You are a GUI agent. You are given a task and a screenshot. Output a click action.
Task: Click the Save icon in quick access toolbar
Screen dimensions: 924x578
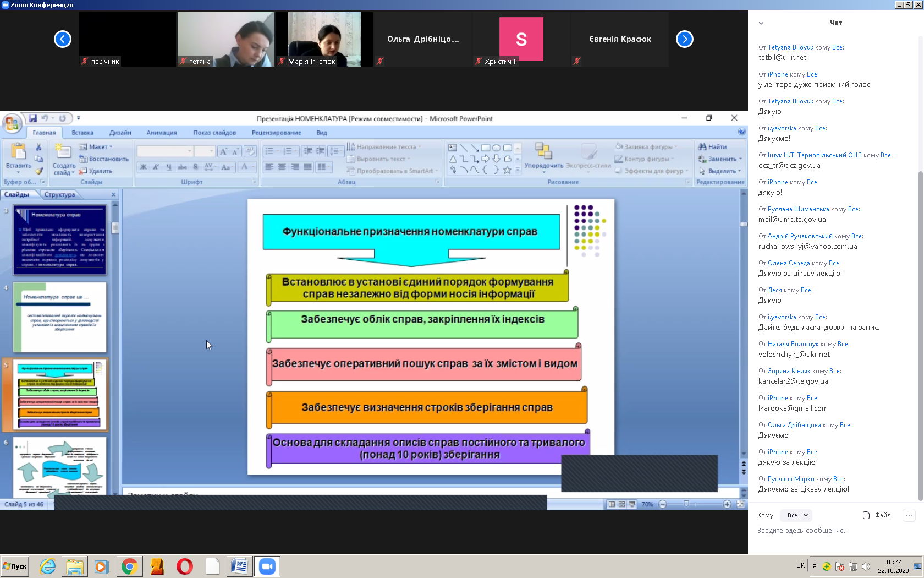tap(33, 118)
